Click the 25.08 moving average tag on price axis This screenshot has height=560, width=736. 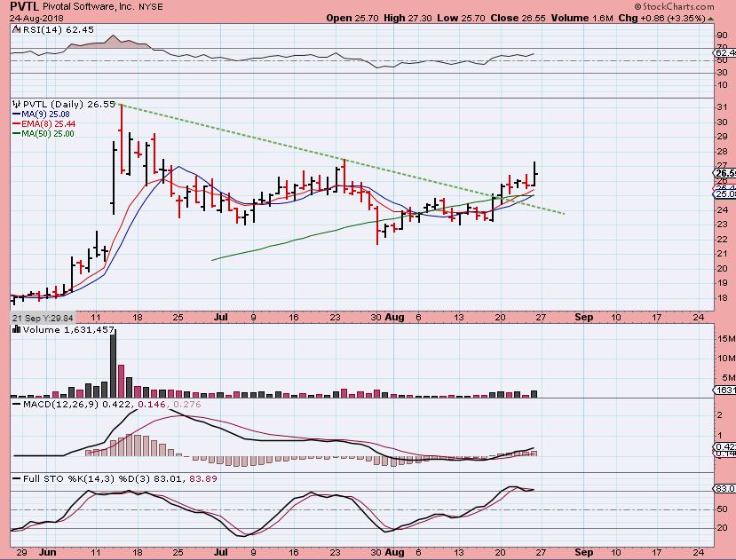[724, 193]
